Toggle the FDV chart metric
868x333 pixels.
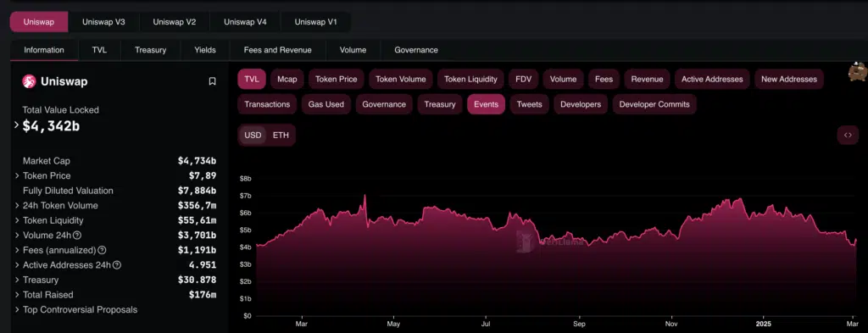click(523, 79)
